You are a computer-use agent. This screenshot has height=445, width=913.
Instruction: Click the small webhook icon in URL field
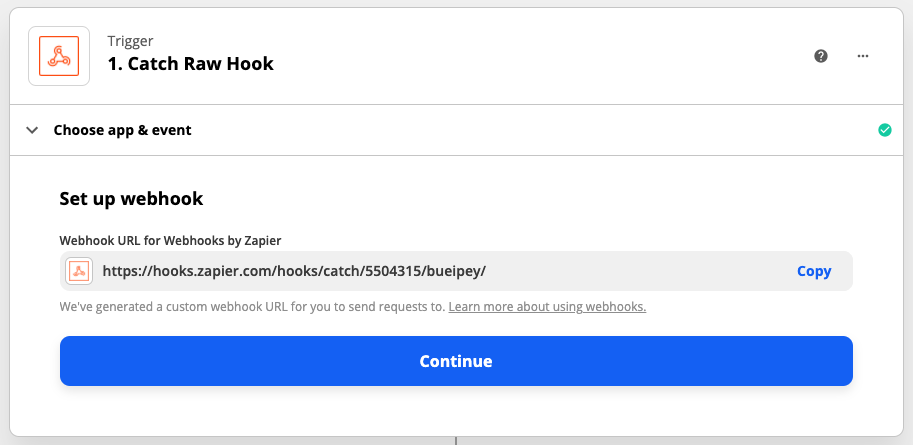pyautogui.click(x=79, y=271)
